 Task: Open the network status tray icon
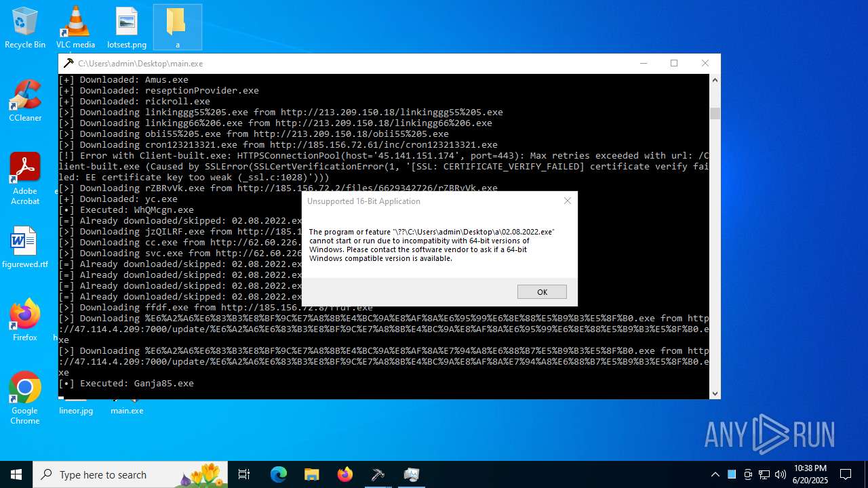[764, 474]
